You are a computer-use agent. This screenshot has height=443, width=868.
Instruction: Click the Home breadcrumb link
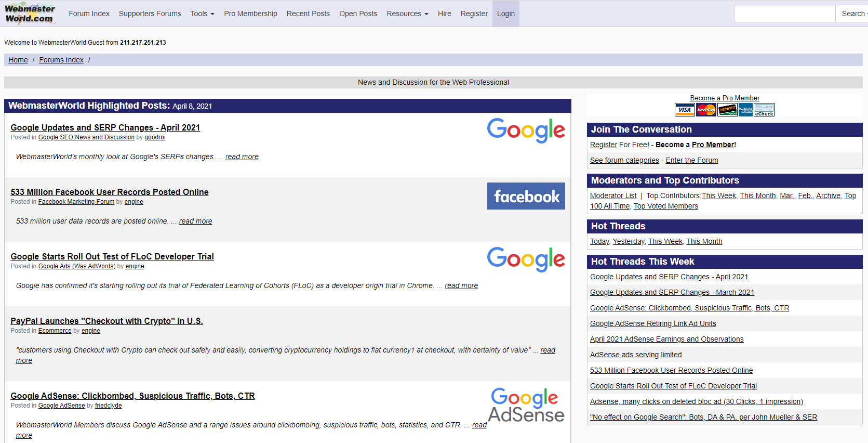[x=18, y=60]
